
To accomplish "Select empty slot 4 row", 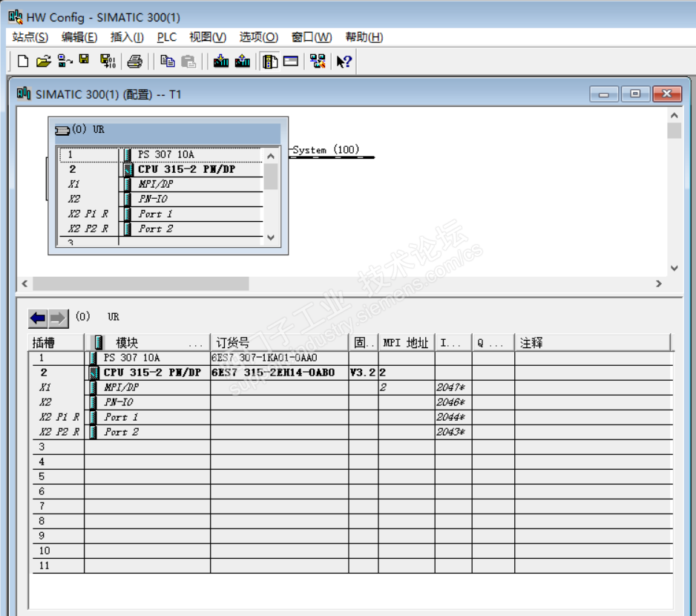I will click(x=353, y=462).
